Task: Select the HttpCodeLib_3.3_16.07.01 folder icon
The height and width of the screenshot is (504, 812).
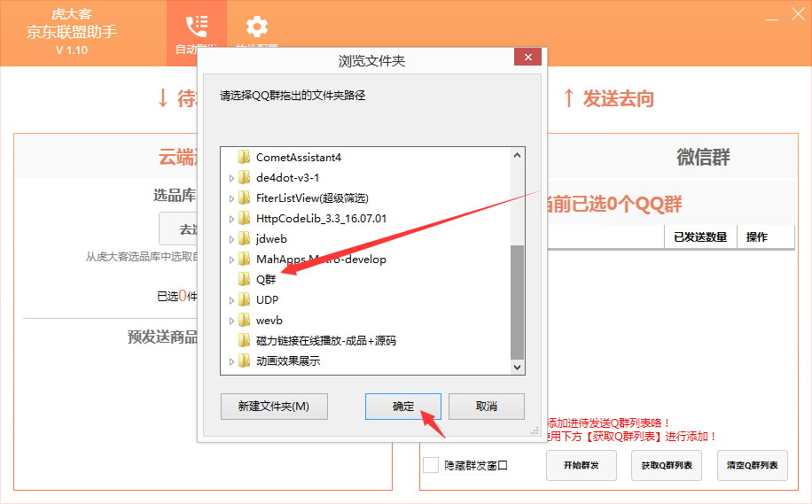Action: pos(245,219)
